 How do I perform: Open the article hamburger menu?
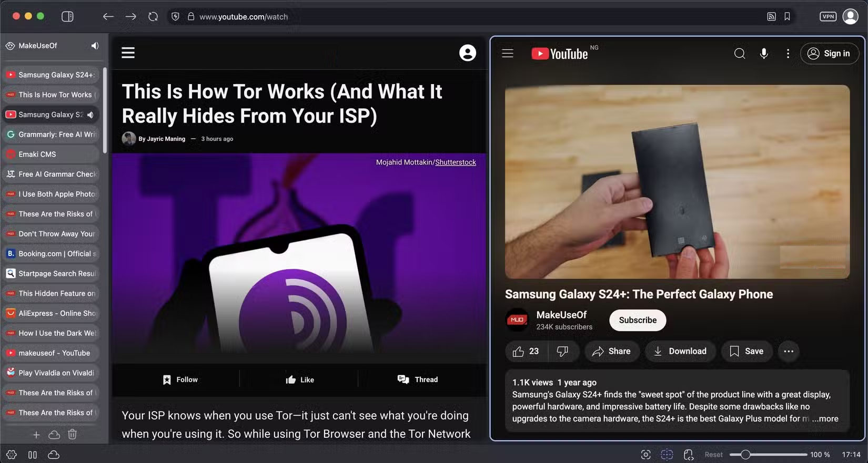coord(128,53)
